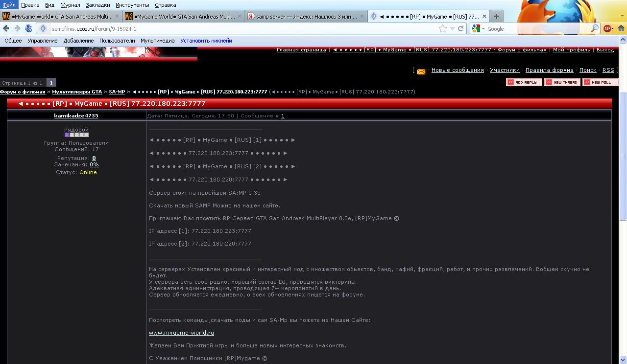This screenshot has height=364, width=627.
Task: Open the ABP icon dropdown arrow
Action: (x=614, y=29)
